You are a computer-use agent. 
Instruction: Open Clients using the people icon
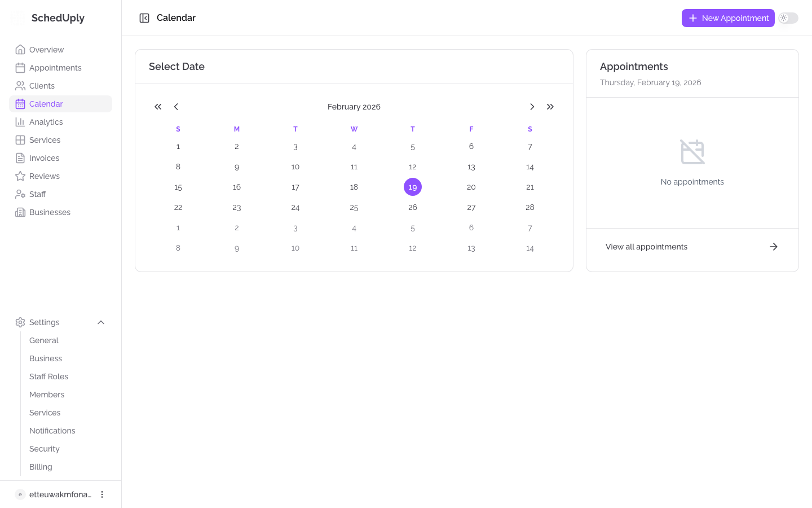point(20,86)
